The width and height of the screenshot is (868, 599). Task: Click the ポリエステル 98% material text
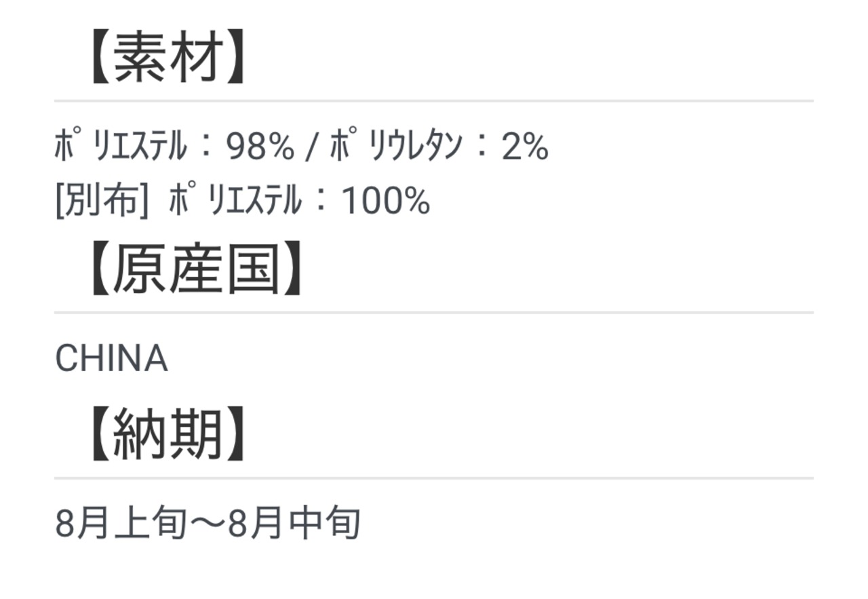[x=174, y=147]
